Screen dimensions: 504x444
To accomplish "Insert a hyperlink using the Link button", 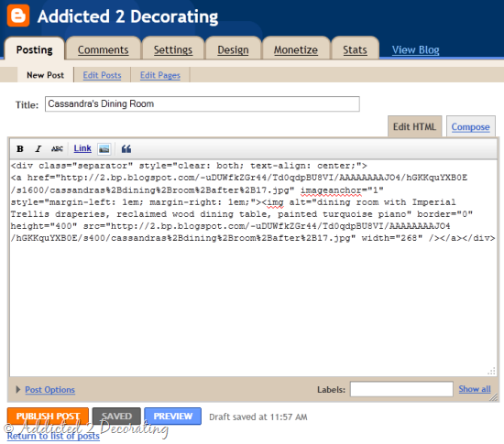I will [82, 148].
